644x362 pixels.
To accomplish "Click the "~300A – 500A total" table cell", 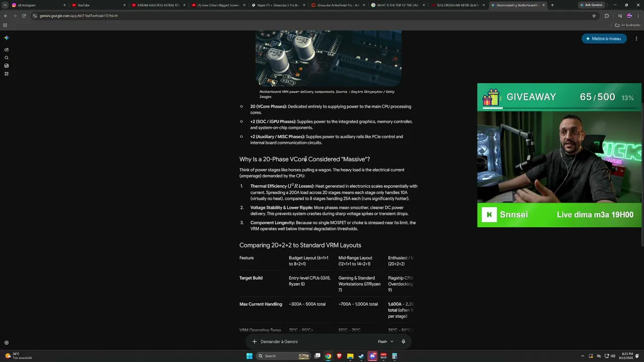I will click(307, 304).
